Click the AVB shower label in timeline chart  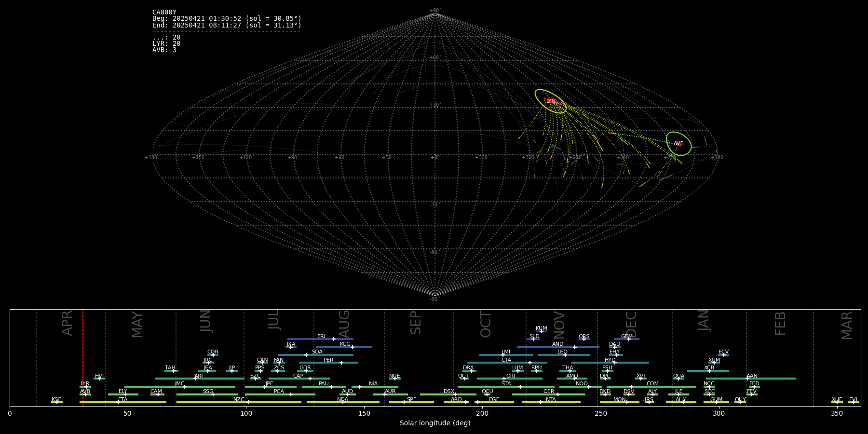coord(85,392)
